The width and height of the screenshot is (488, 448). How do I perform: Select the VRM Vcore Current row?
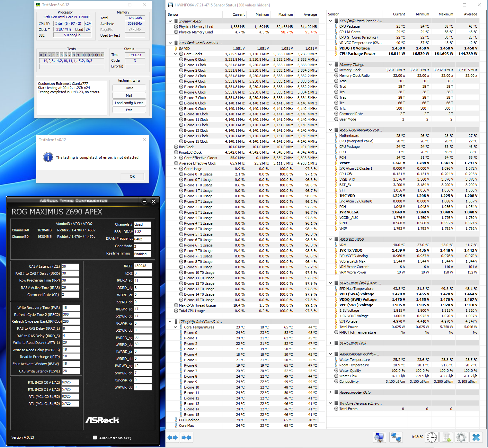[406, 267]
